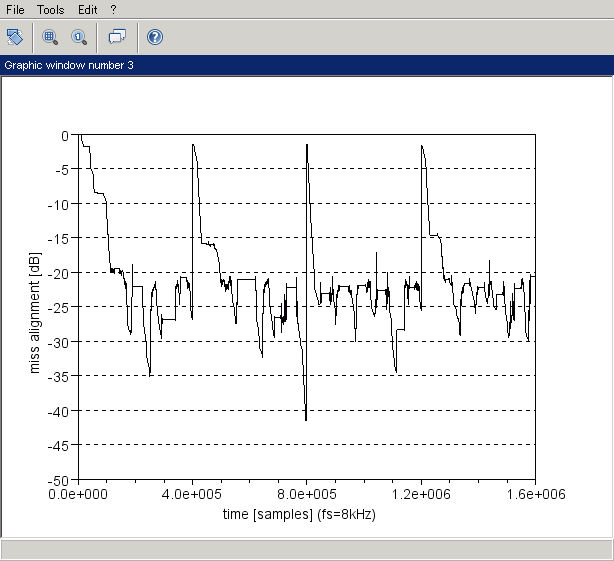The width and height of the screenshot is (614, 561).
Task: Open the File menu
Action: pyautogui.click(x=15, y=8)
